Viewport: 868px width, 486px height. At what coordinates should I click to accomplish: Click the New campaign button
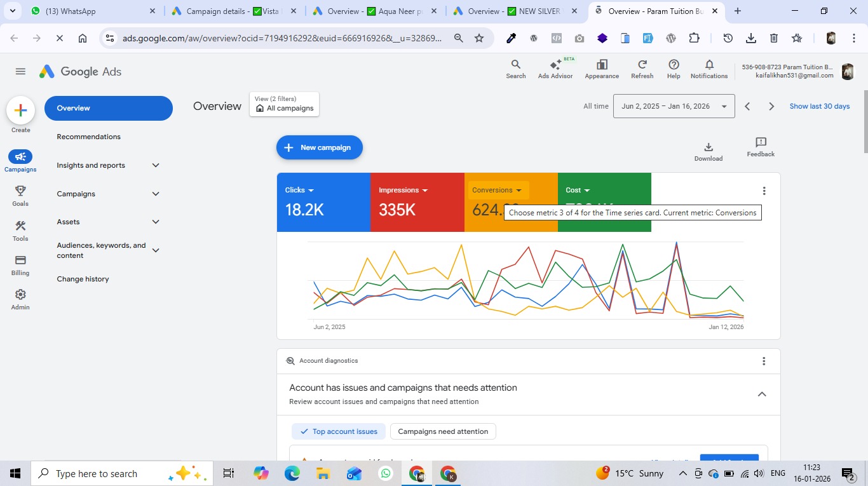pyautogui.click(x=319, y=147)
